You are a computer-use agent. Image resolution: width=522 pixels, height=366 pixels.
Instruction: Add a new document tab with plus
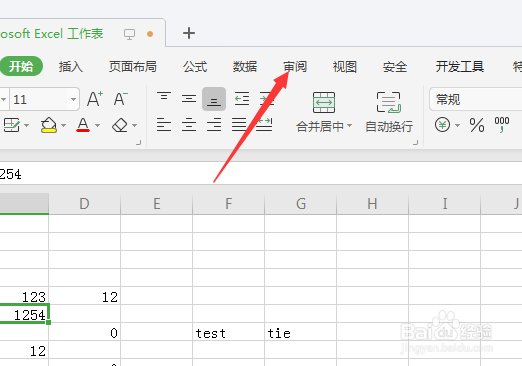[189, 33]
